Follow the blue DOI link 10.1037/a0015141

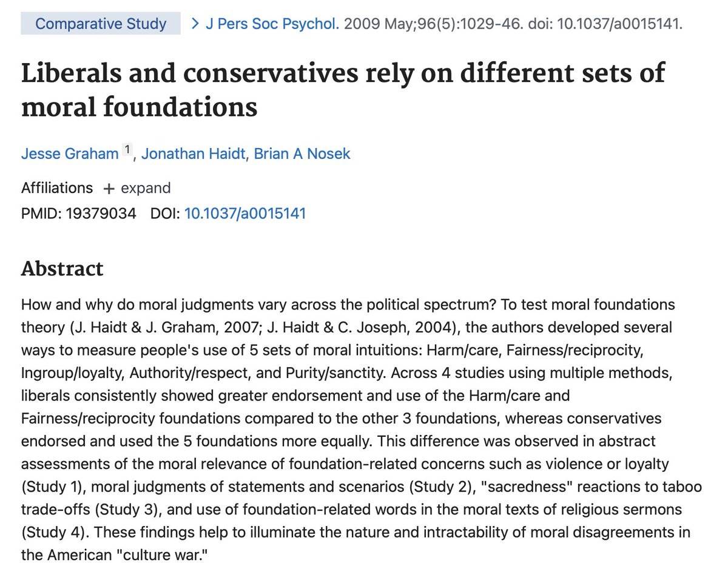point(245,214)
